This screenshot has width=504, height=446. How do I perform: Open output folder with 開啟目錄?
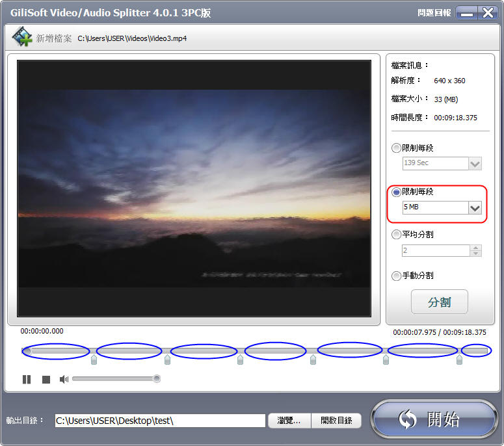tap(336, 421)
